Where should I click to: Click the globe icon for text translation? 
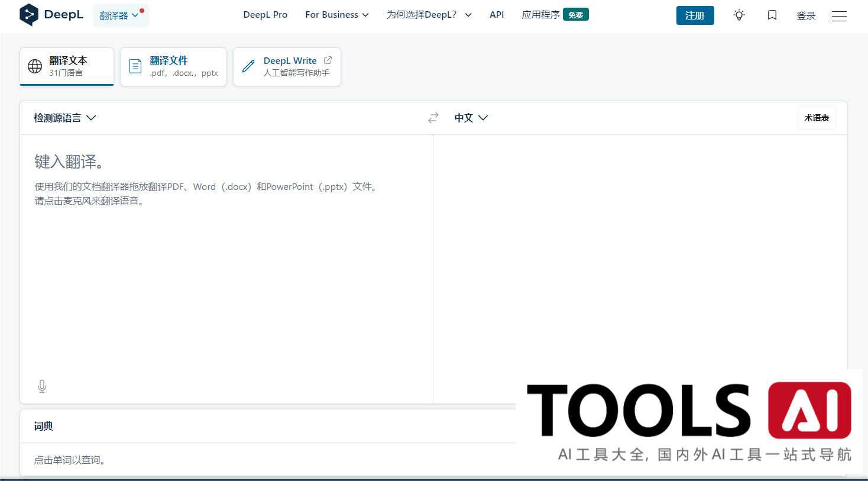click(x=35, y=66)
